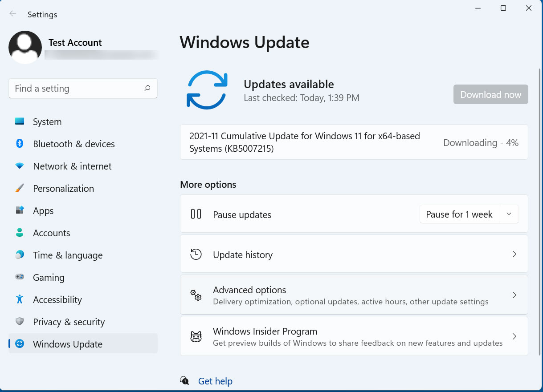543x392 pixels.
Task: Click the Get preview builds description text
Action: click(358, 343)
